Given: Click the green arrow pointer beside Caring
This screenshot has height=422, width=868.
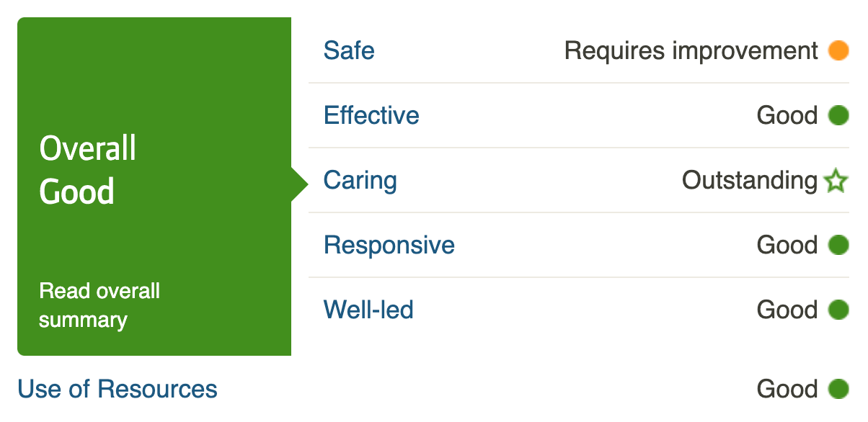Looking at the screenshot, I should pyautogui.click(x=298, y=184).
